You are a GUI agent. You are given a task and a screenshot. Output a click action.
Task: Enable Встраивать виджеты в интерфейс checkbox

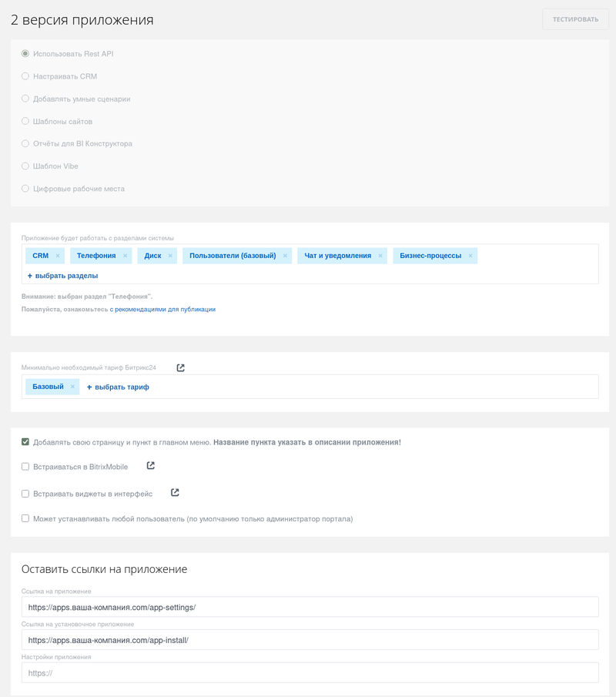25,494
